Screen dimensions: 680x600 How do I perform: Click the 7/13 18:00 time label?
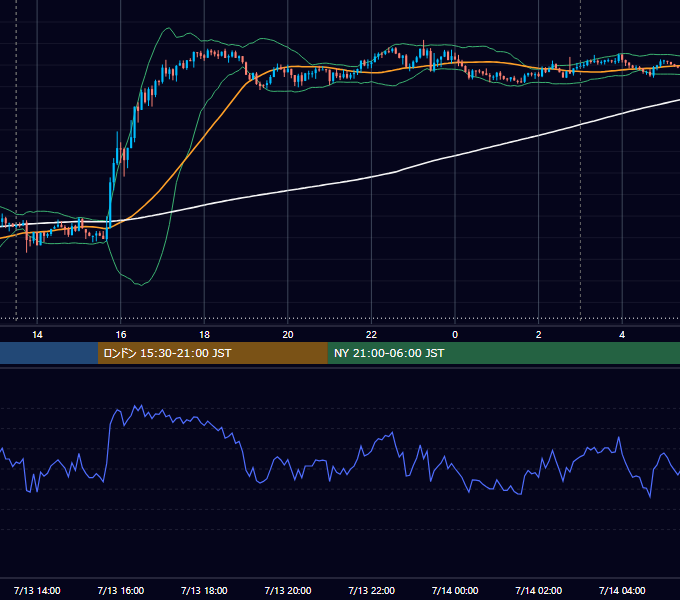click(x=204, y=590)
